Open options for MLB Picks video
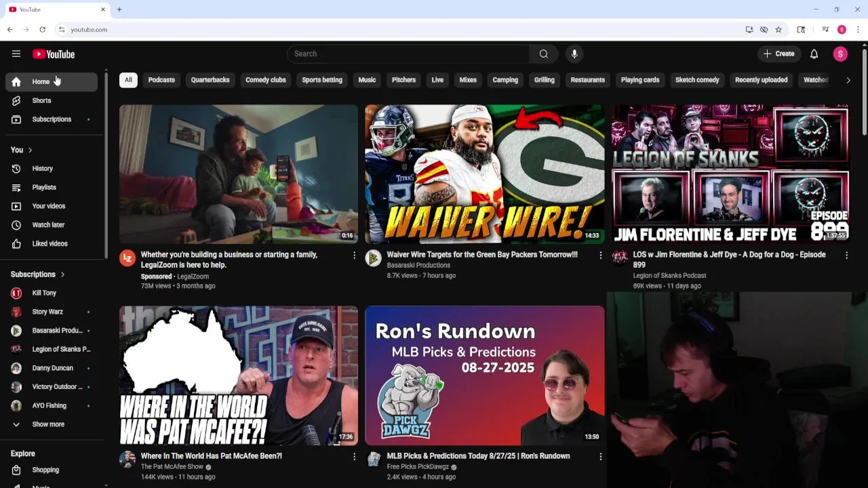The image size is (868, 488). 600,457
